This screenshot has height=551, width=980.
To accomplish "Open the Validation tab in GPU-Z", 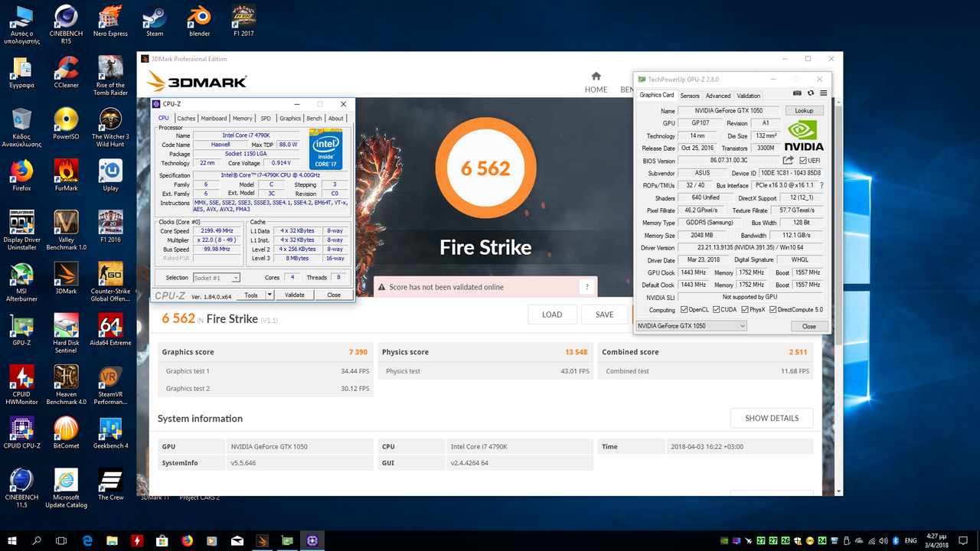I will [749, 96].
